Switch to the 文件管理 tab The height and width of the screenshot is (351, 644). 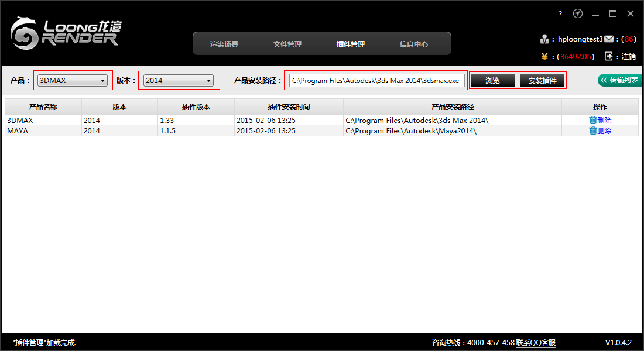(x=287, y=44)
